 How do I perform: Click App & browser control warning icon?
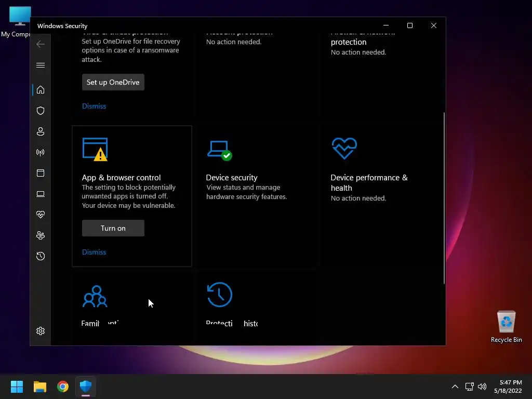tap(95, 149)
